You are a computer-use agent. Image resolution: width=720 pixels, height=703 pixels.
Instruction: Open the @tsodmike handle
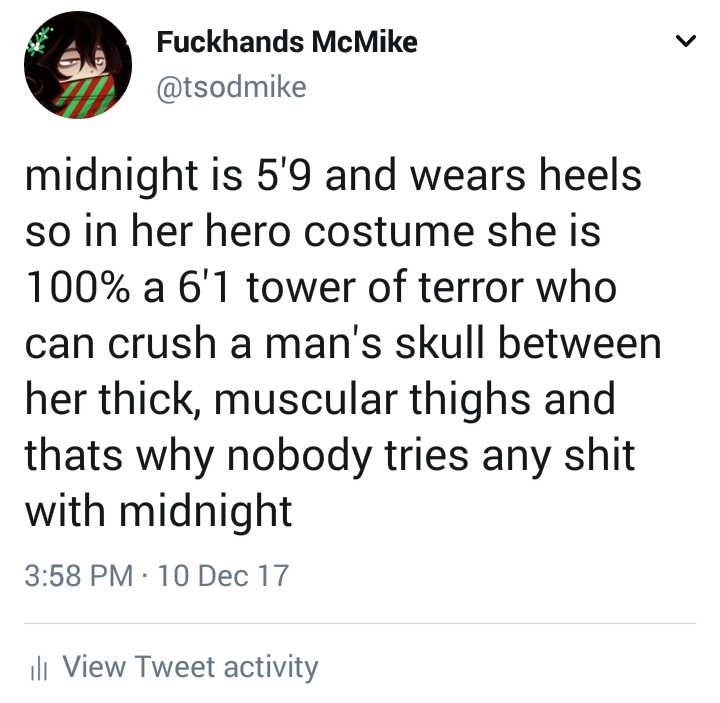[x=231, y=87]
